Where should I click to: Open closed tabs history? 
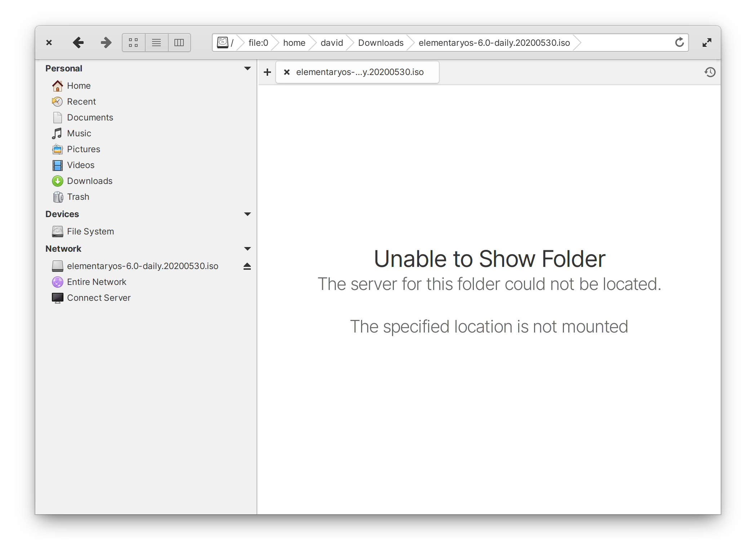tap(710, 72)
